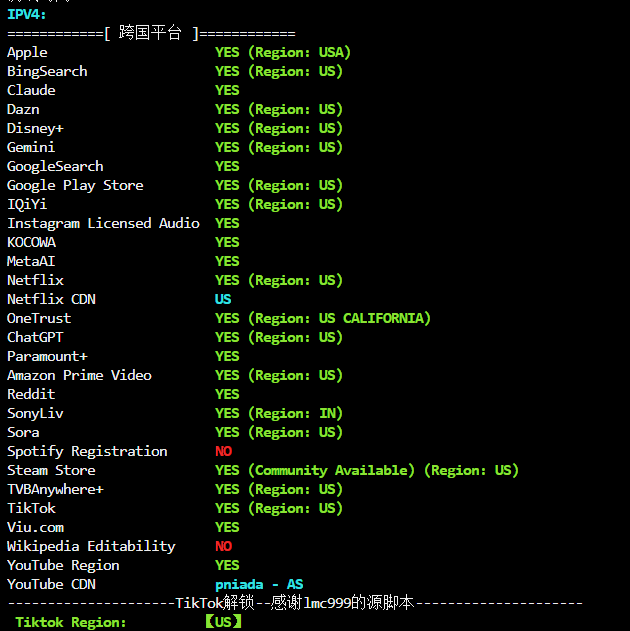Select the 跨国平台 section heading
630x631 pixels.
tap(150, 33)
